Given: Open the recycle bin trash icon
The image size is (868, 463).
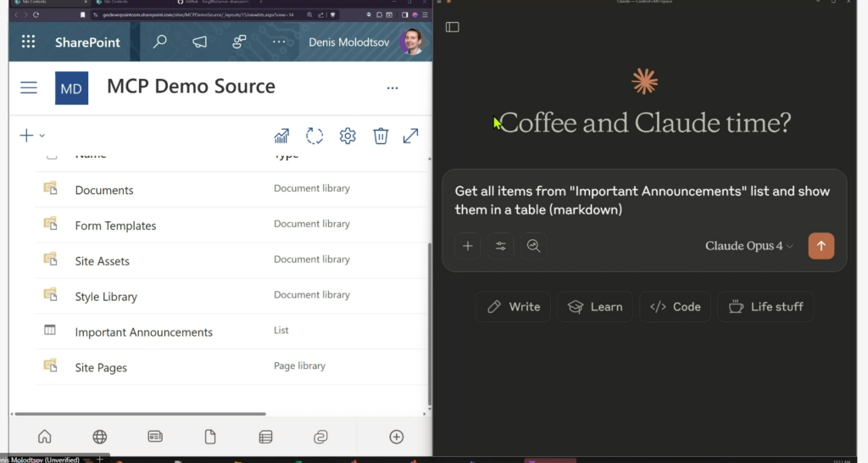Looking at the screenshot, I should pyautogui.click(x=381, y=136).
